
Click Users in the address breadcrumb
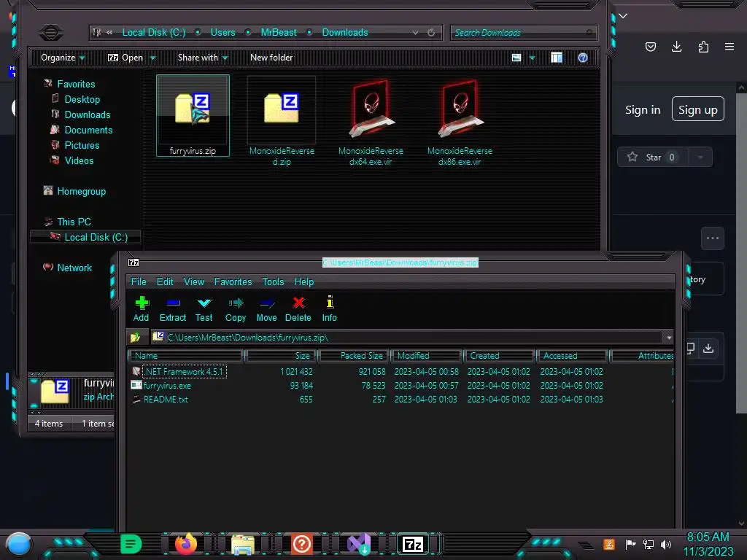[x=223, y=32]
